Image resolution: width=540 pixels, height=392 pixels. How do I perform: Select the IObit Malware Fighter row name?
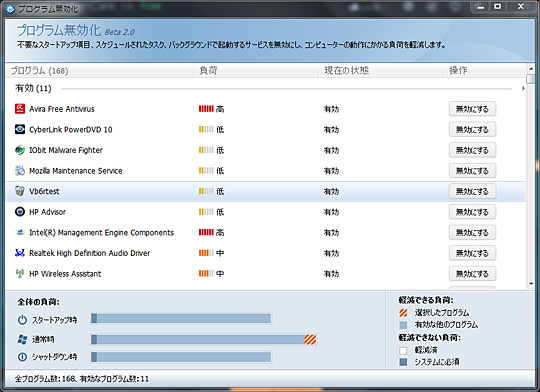point(66,150)
